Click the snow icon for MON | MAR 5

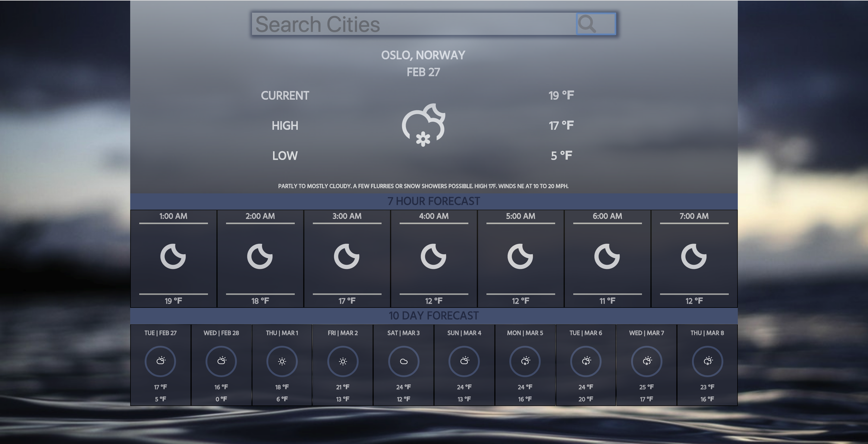click(525, 361)
